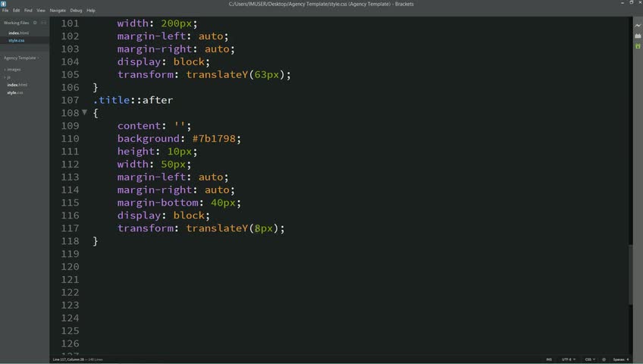Click the cursor position text in status bar
Viewport: 643px width, 364px height.
(68, 359)
